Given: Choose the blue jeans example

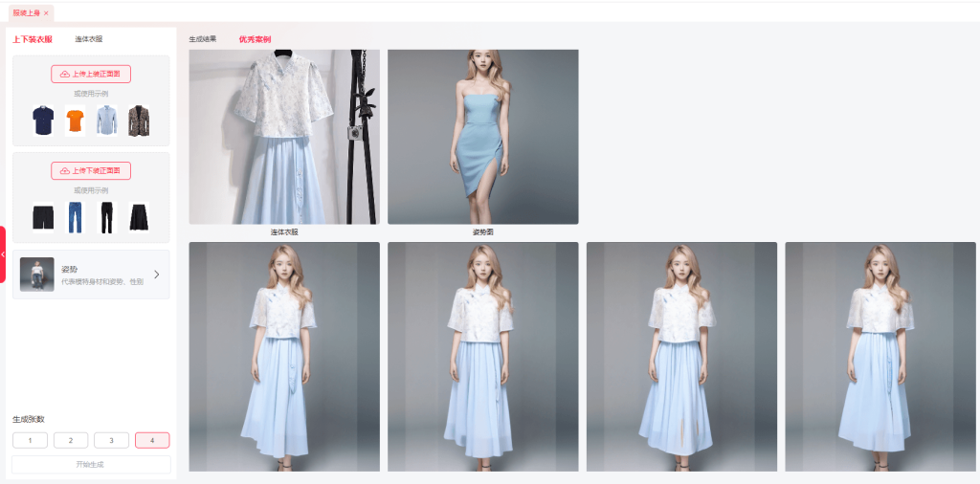Looking at the screenshot, I should [x=76, y=217].
